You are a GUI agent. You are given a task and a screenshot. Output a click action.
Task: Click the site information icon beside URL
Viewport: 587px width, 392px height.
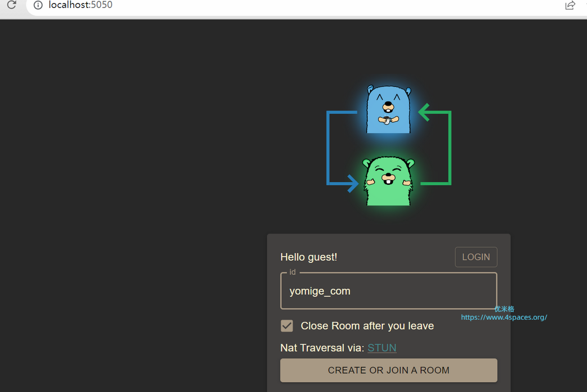38,5
